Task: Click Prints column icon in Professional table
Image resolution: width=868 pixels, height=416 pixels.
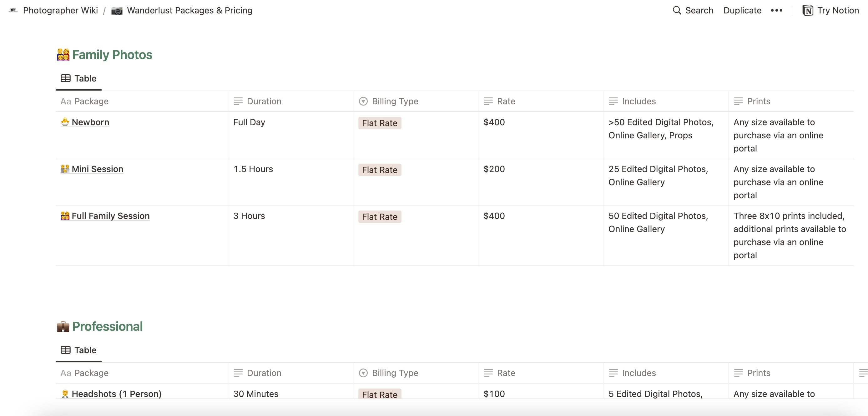Action: (738, 373)
